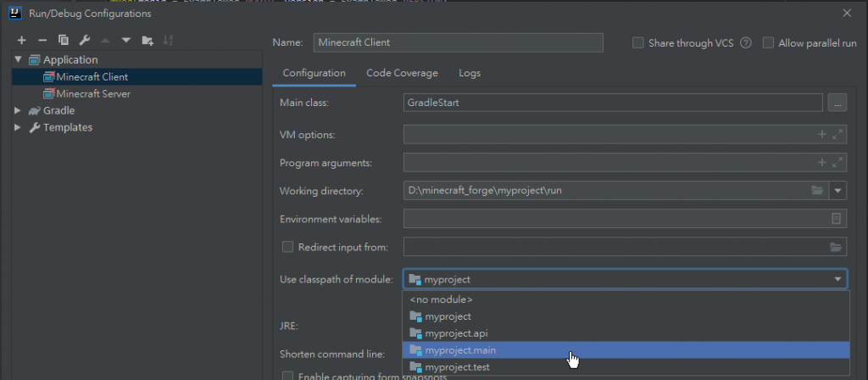Browse for working directory folder

[x=817, y=191]
